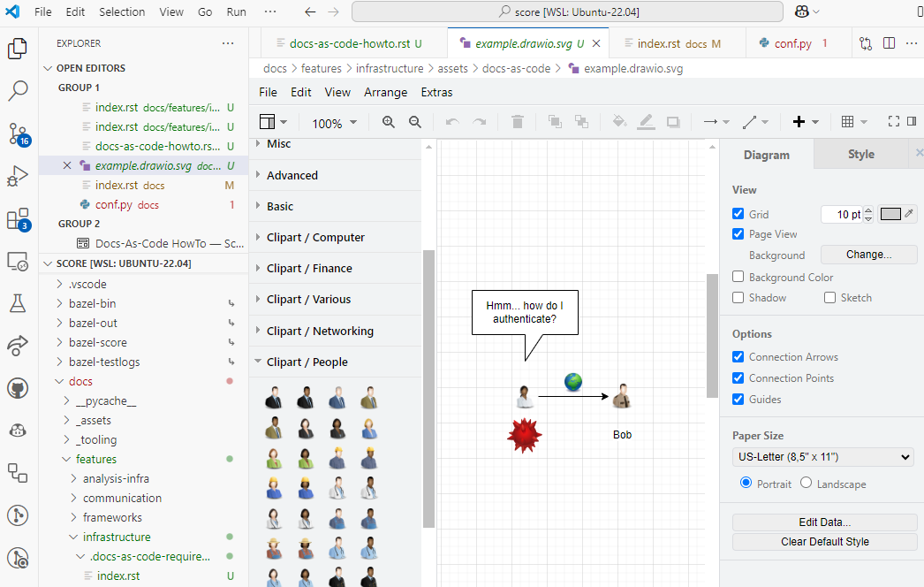Open the Source Control view

coord(18,133)
